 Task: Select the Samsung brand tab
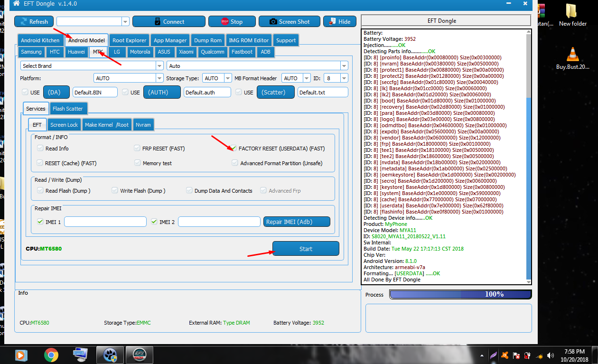pos(31,52)
